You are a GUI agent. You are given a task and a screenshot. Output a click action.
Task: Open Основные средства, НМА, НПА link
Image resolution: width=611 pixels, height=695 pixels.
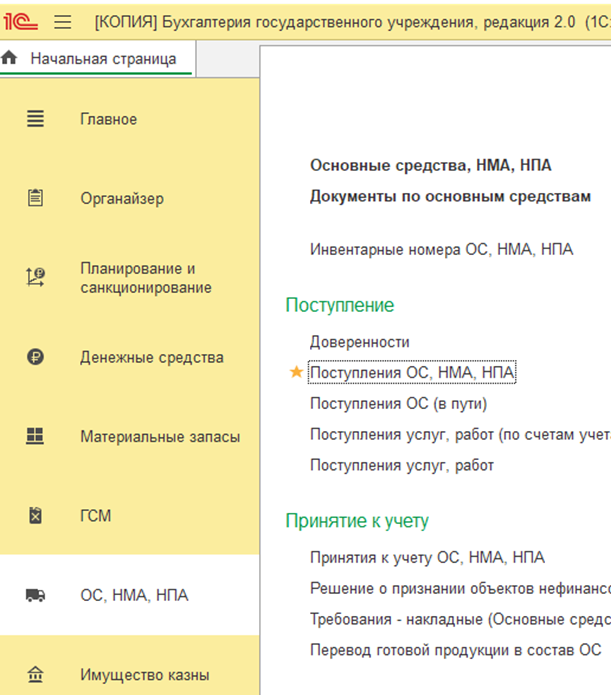click(431, 165)
